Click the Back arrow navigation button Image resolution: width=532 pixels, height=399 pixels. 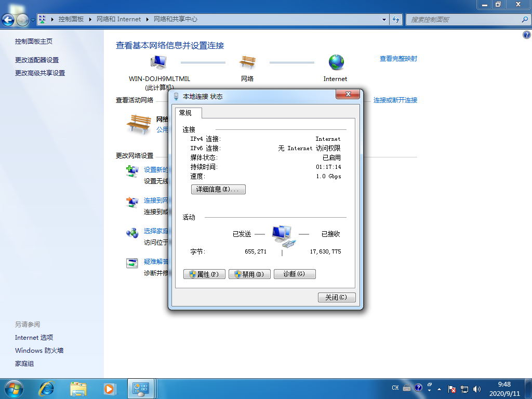8,20
